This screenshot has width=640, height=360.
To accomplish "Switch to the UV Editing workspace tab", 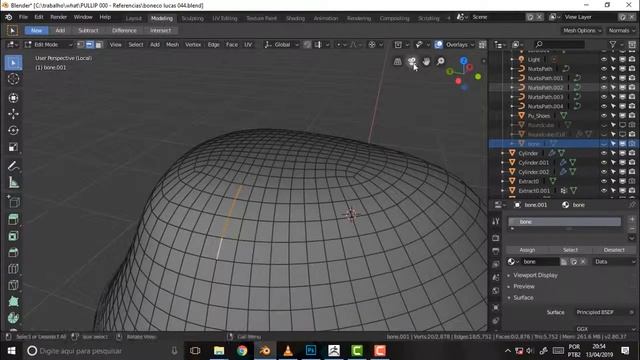I will tap(224, 18).
